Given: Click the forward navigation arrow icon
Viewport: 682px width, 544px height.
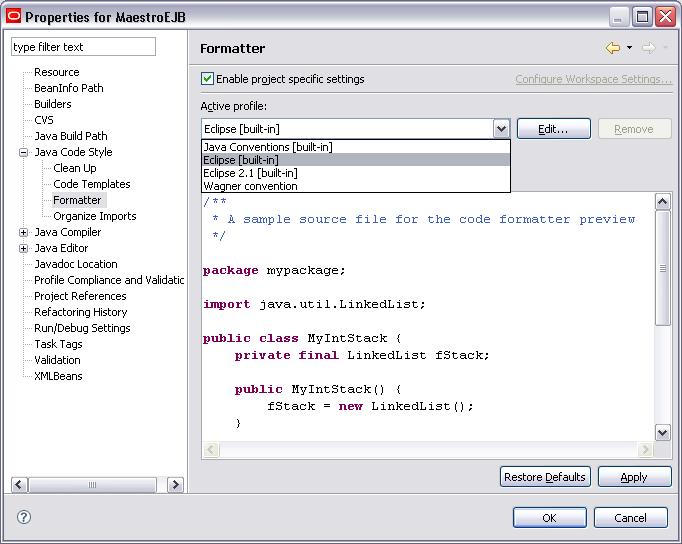Looking at the screenshot, I should point(648,48).
